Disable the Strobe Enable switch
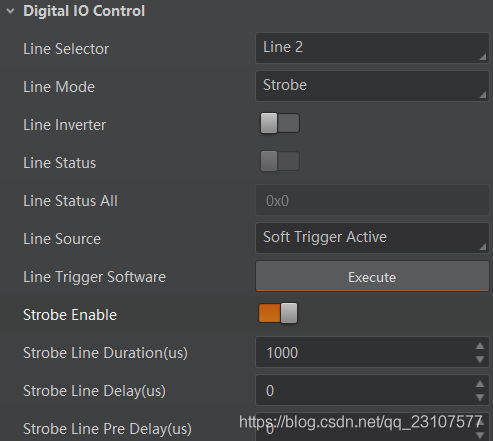Image resolution: width=493 pixels, height=441 pixels. pos(278,313)
